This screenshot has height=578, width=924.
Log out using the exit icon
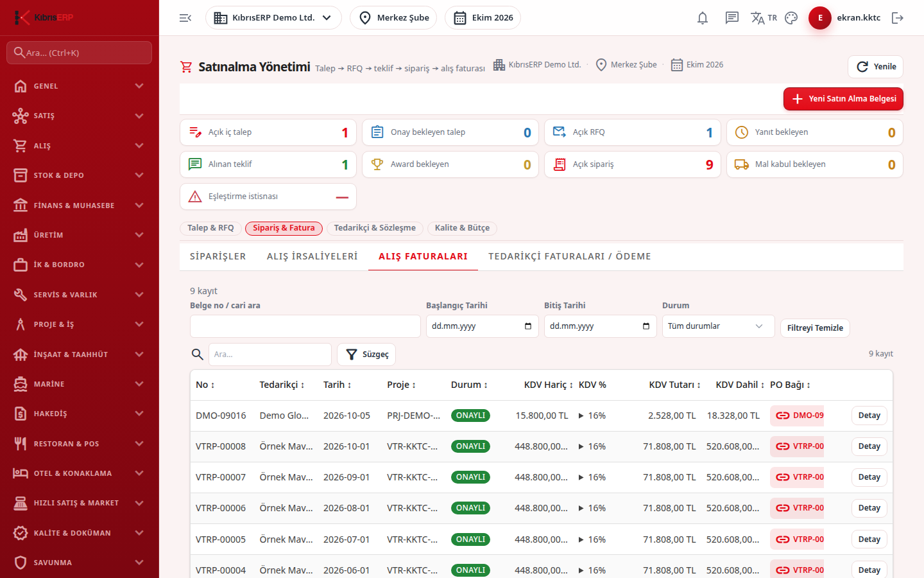tap(898, 18)
